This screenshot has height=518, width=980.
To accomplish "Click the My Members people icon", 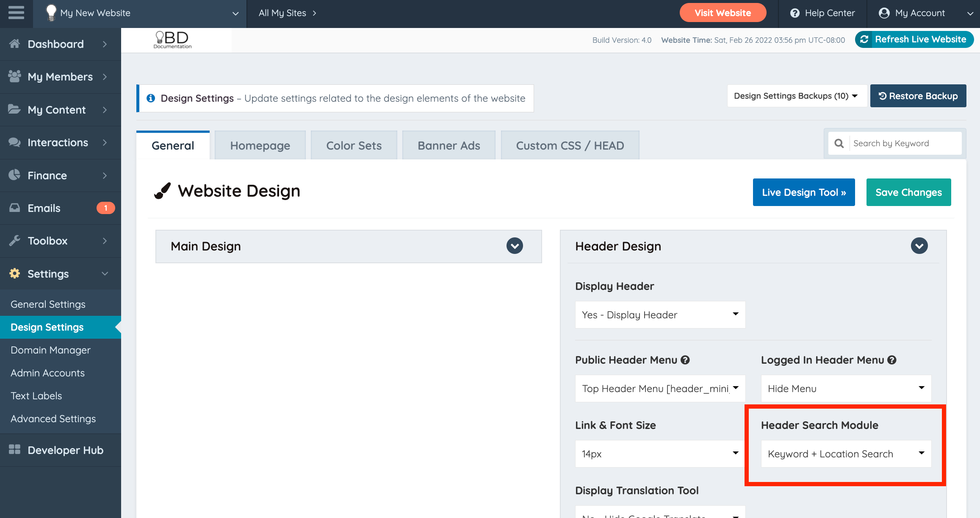I will pyautogui.click(x=14, y=76).
